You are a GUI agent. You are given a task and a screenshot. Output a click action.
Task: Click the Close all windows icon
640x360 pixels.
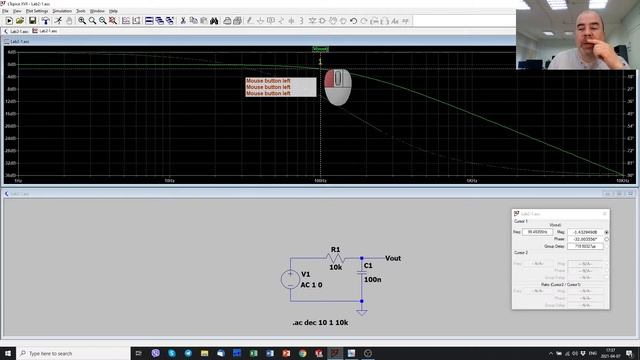[170, 20]
